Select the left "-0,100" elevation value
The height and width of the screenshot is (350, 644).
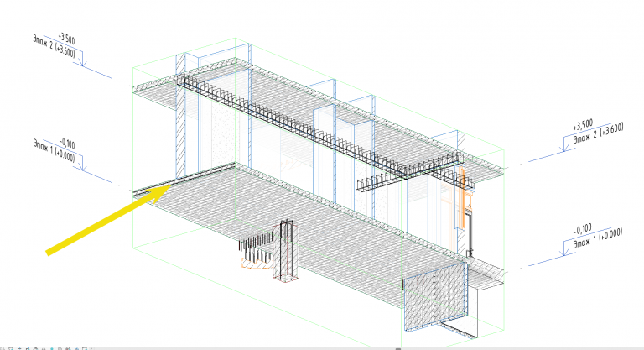click(67, 144)
